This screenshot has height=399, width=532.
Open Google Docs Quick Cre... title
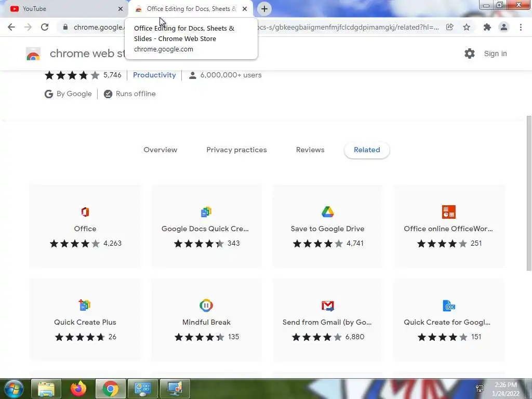(205, 229)
